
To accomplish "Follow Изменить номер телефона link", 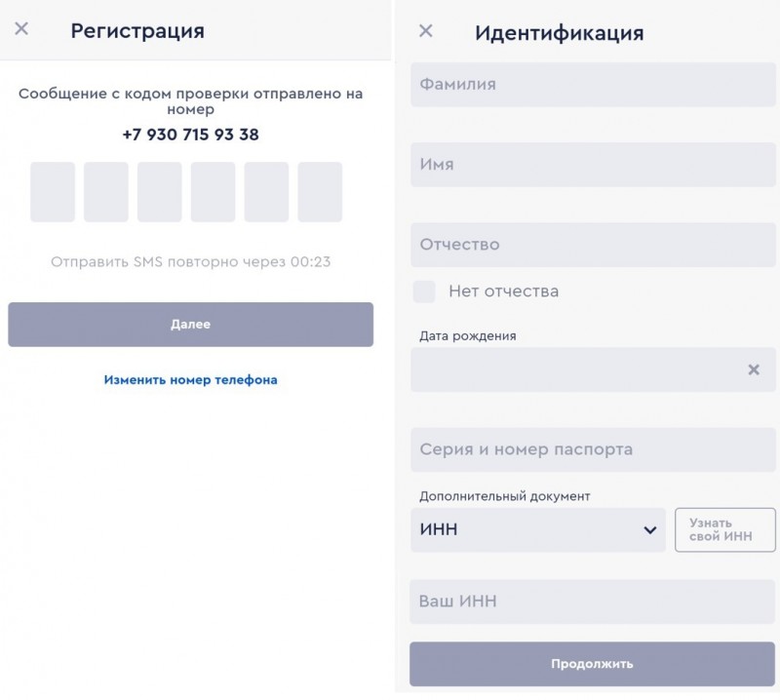I will [x=190, y=380].
